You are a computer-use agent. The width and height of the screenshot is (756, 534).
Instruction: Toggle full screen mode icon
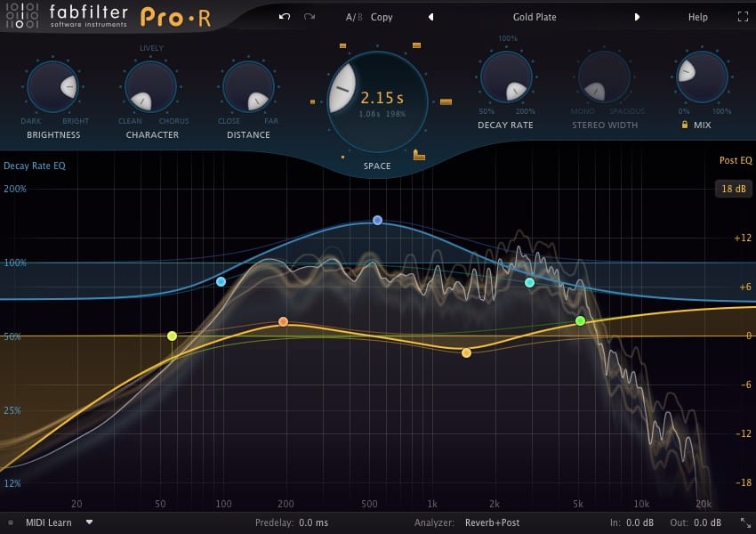pyautogui.click(x=743, y=17)
